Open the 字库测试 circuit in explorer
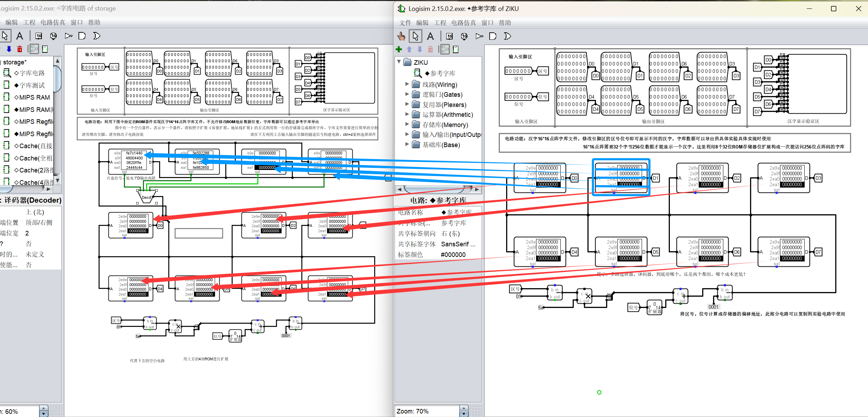This screenshot has width=868, height=417. point(32,85)
